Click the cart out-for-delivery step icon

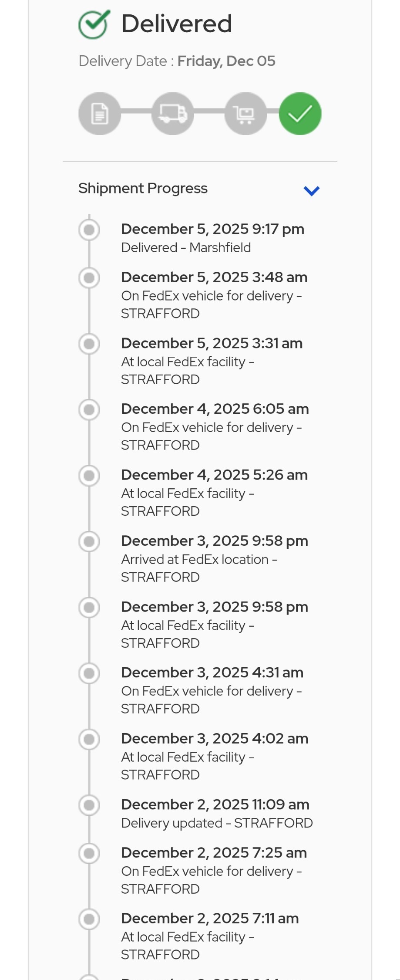tap(245, 114)
